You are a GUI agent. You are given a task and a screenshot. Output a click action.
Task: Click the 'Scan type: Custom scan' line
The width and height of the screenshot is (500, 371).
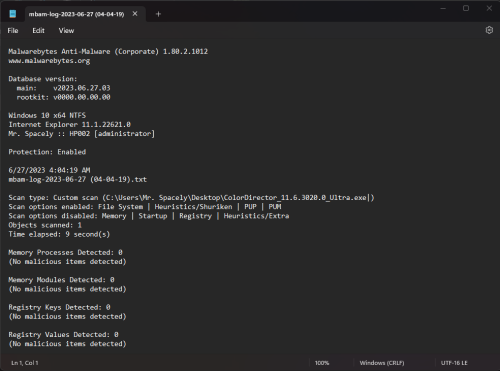[191, 198]
